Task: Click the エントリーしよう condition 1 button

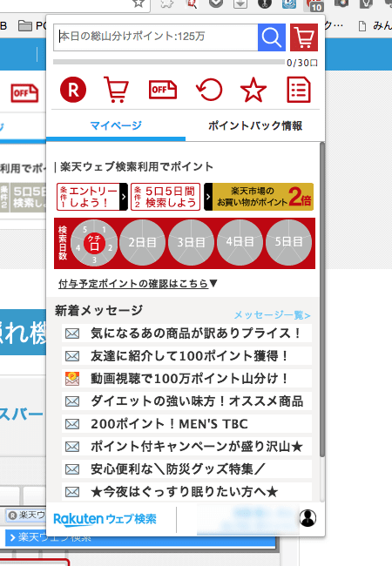Action: (x=92, y=197)
